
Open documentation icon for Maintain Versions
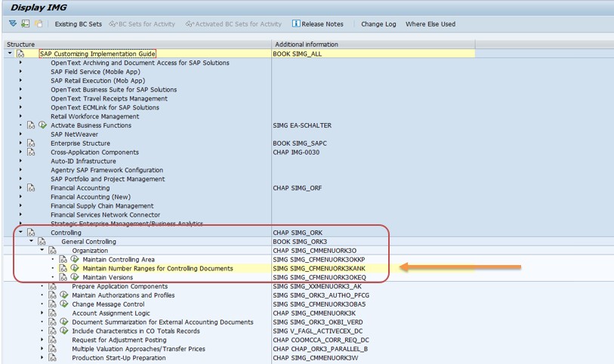(x=63, y=277)
